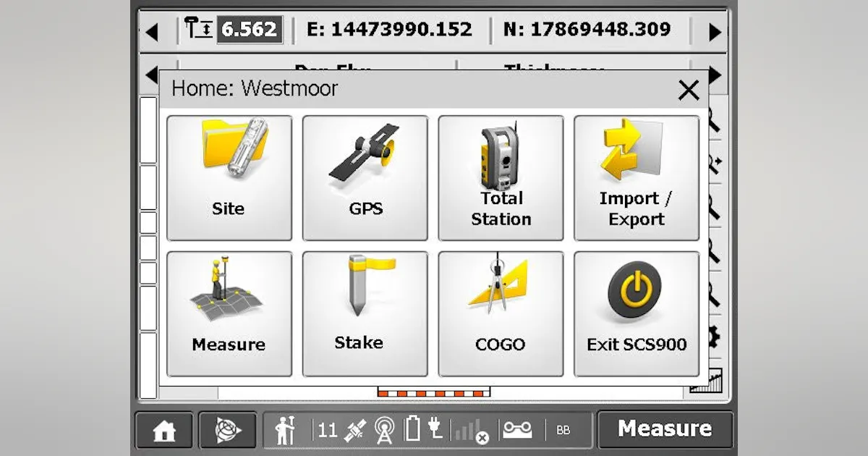Tap the power plug status icon
Image resolution: width=868 pixels, height=456 pixels.
click(435, 429)
